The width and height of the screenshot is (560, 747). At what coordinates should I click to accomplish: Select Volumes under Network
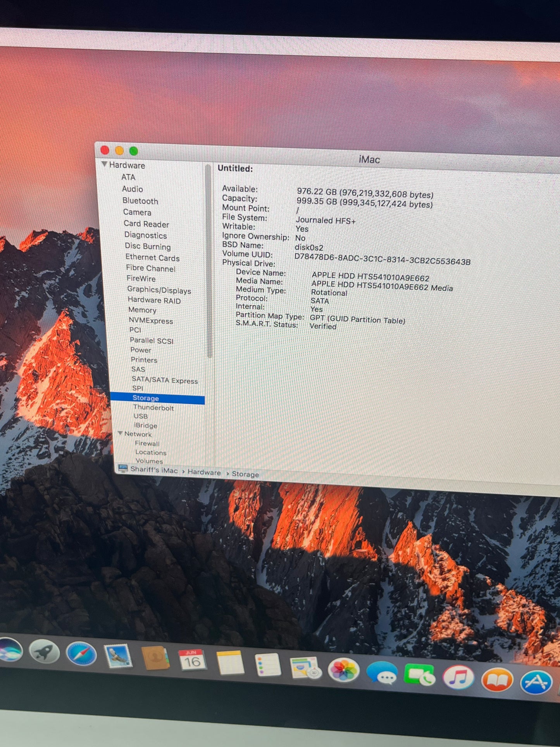(149, 461)
